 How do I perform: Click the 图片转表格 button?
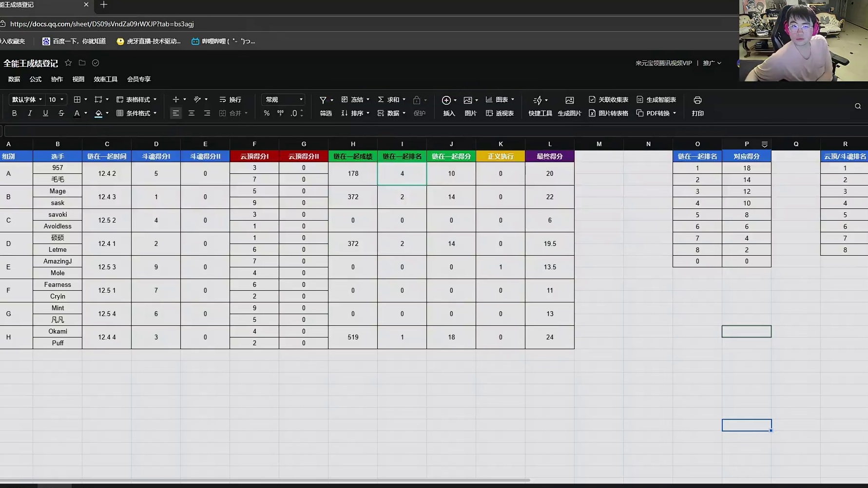click(x=608, y=113)
